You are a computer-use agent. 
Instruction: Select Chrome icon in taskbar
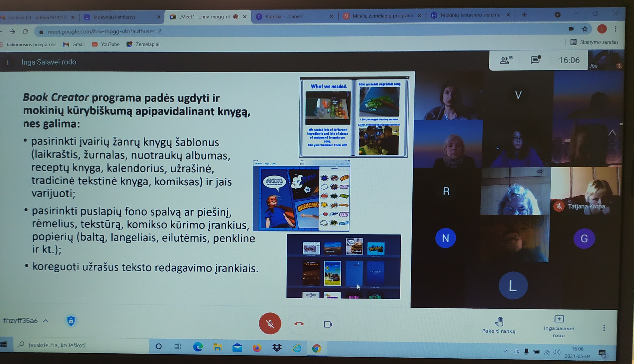(x=317, y=348)
